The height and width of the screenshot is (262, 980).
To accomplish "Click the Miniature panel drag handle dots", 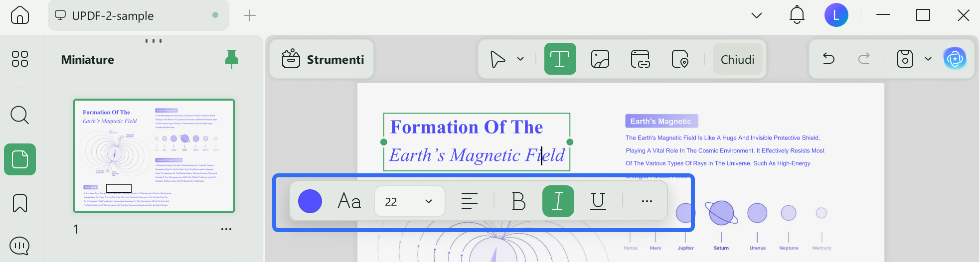I will pyautogui.click(x=154, y=41).
